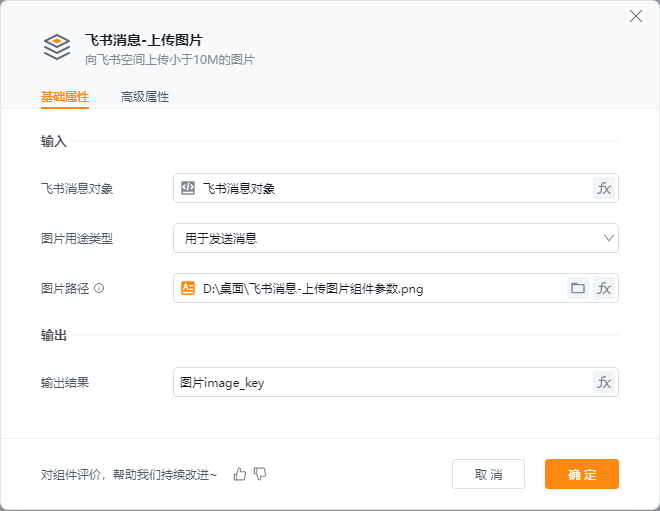Click the 取消 button
Screen dimensions: 660x511
(x=488, y=474)
